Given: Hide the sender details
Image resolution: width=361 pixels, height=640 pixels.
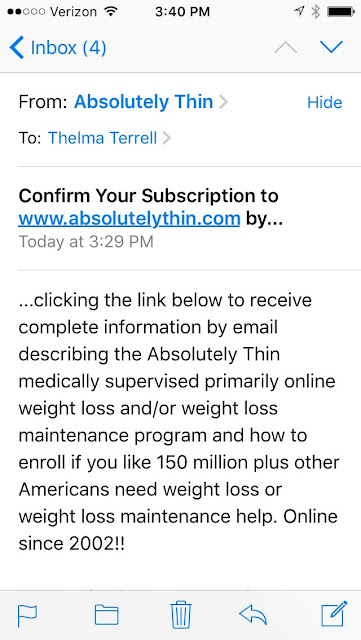Looking at the screenshot, I should (325, 102).
